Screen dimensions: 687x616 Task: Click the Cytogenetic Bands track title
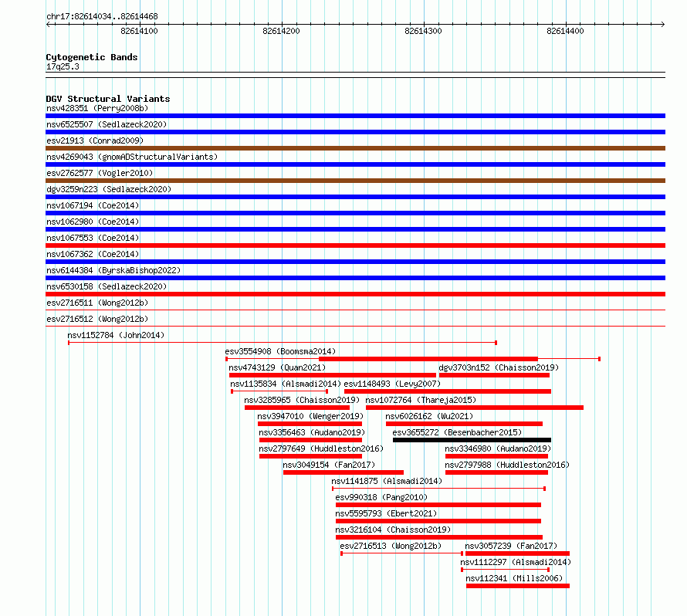coord(92,57)
